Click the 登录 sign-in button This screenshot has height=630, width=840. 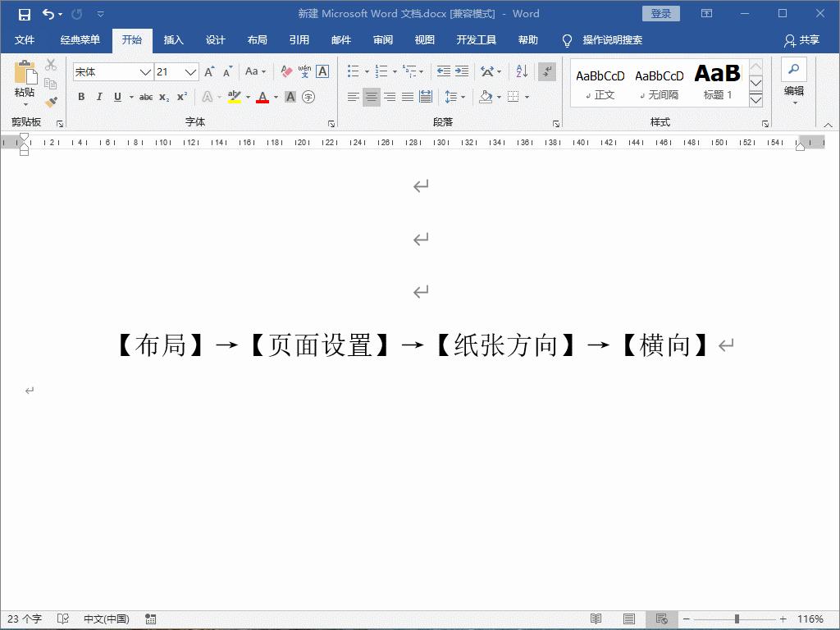pyautogui.click(x=661, y=13)
